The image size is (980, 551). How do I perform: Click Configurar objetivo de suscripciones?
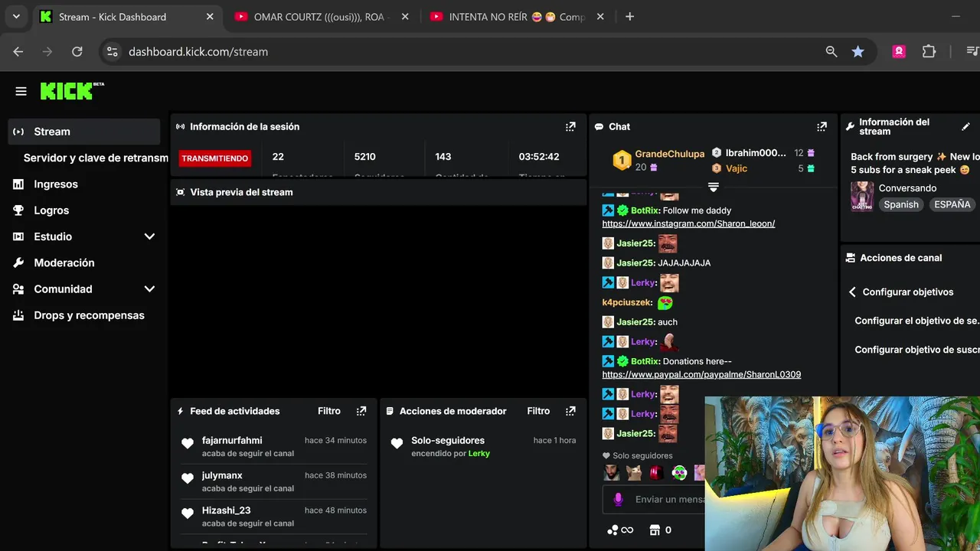pyautogui.click(x=917, y=350)
